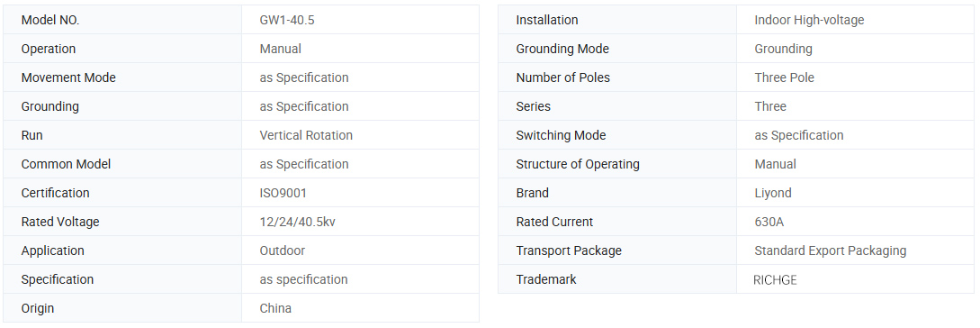Click the Movement Mode label
The image size is (980, 328).
click(x=68, y=77)
